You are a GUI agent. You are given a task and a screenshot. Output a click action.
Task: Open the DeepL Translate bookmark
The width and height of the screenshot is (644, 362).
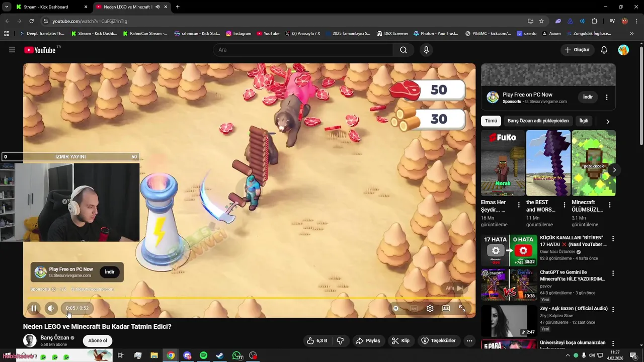(42, 34)
